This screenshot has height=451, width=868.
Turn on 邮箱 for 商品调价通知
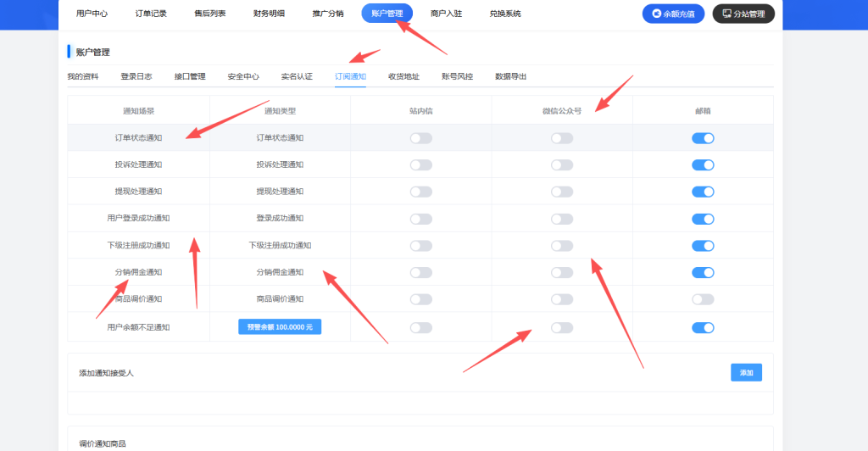[x=703, y=299]
